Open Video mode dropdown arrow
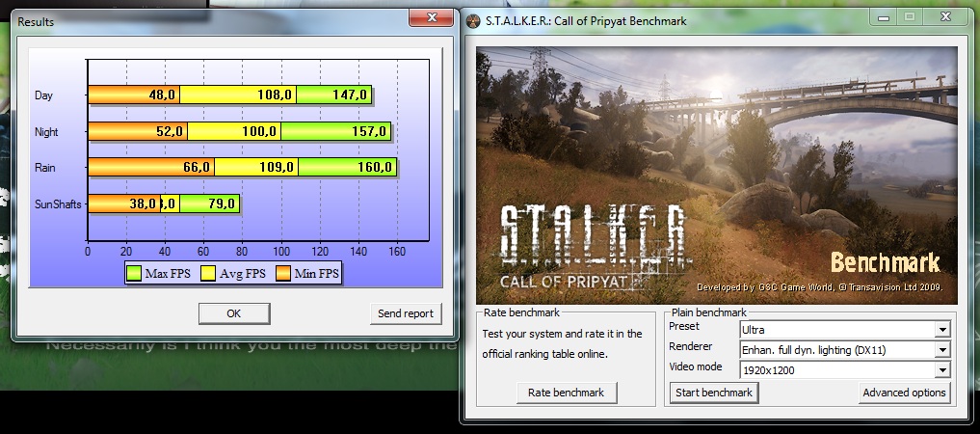Viewport: 980px width, 434px height. tap(942, 371)
